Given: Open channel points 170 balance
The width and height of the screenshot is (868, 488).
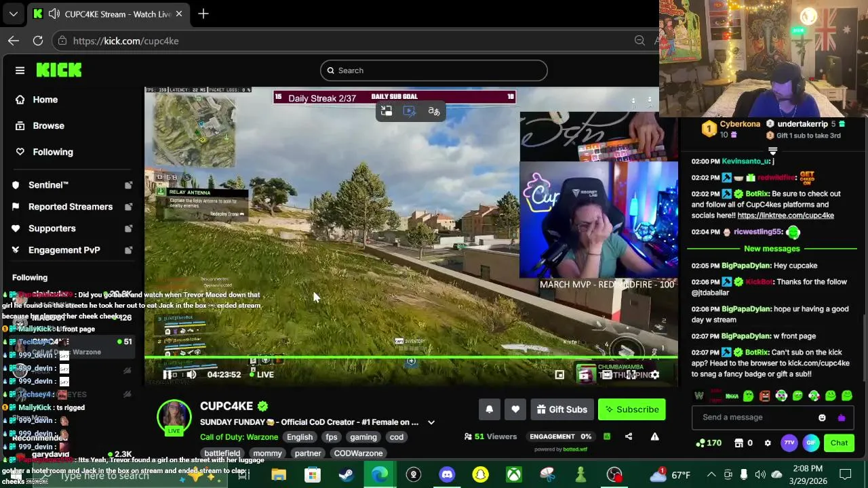Looking at the screenshot, I should (709, 443).
